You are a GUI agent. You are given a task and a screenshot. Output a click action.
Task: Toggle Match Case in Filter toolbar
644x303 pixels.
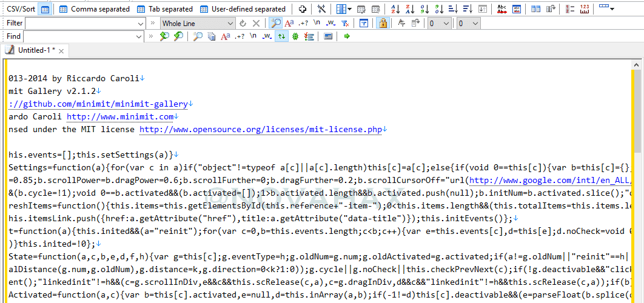tap(289, 24)
